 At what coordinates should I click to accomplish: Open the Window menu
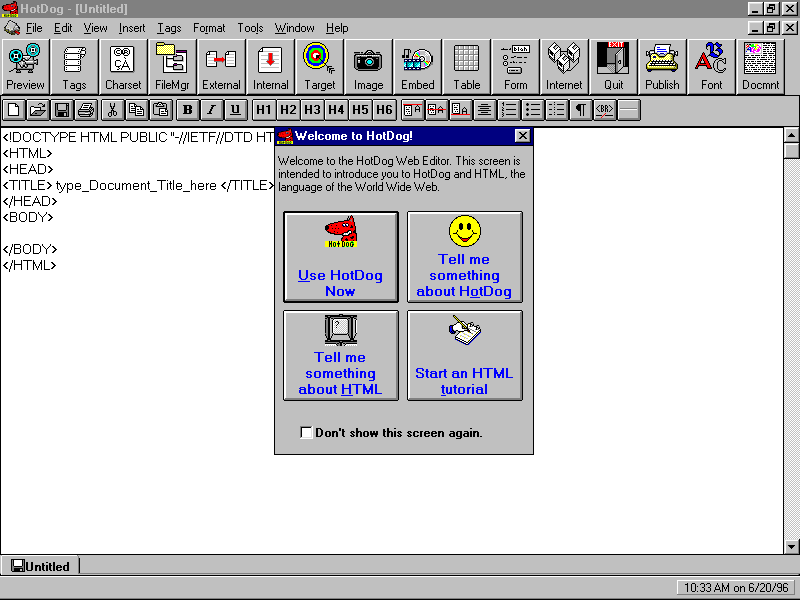point(294,28)
